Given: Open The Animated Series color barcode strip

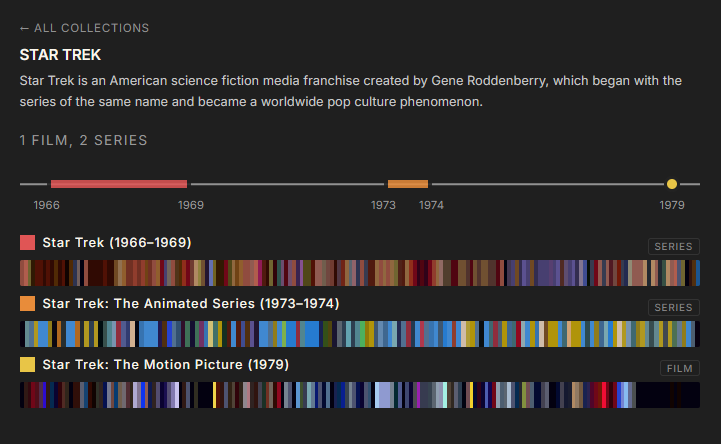Looking at the screenshot, I should pos(360,334).
